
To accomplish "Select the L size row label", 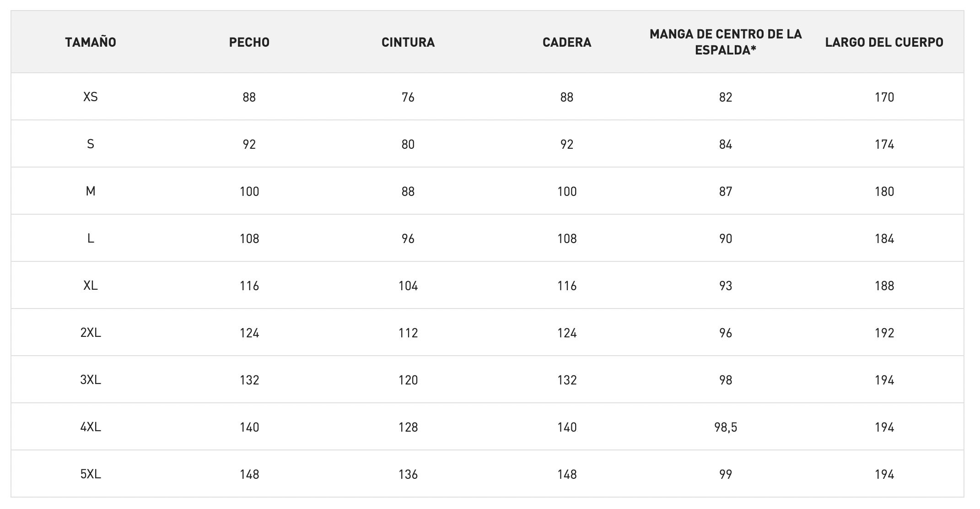I will click(x=91, y=238).
